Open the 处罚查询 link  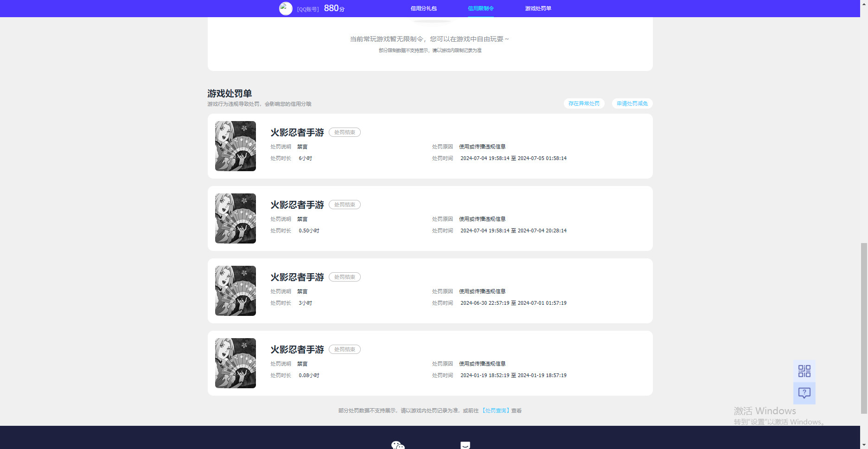[x=496, y=411]
